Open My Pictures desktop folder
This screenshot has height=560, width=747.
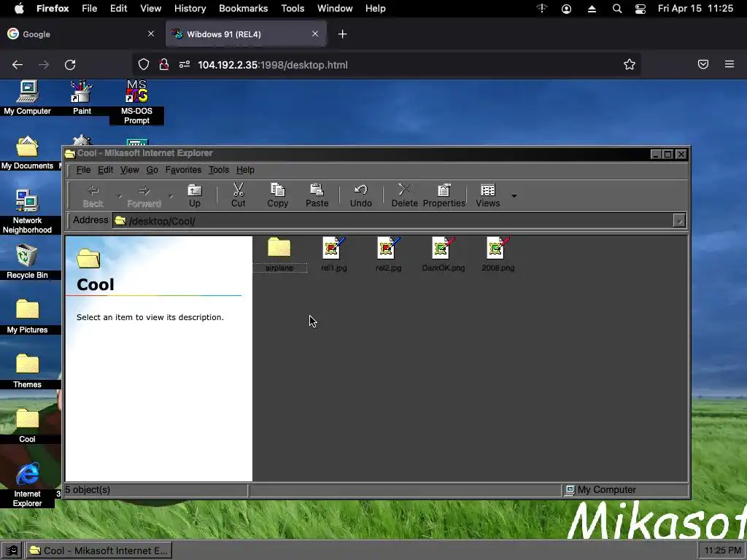point(27,316)
